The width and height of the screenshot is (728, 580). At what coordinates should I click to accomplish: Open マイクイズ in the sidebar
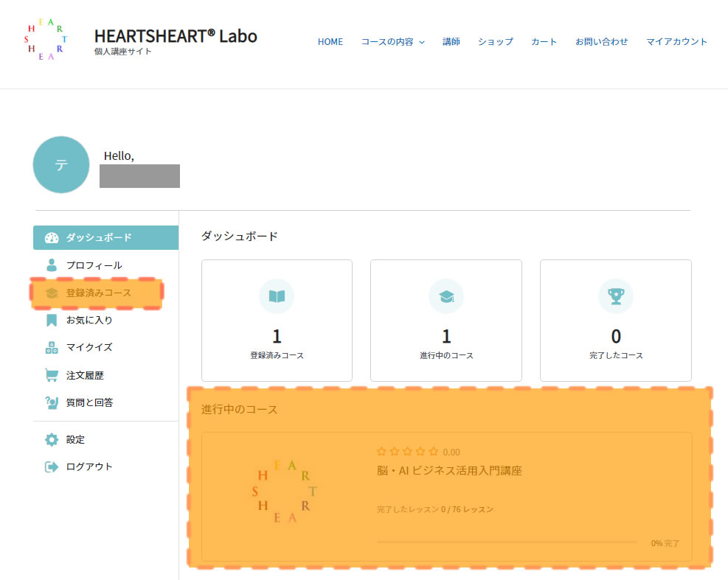pyautogui.click(x=89, y=348)
